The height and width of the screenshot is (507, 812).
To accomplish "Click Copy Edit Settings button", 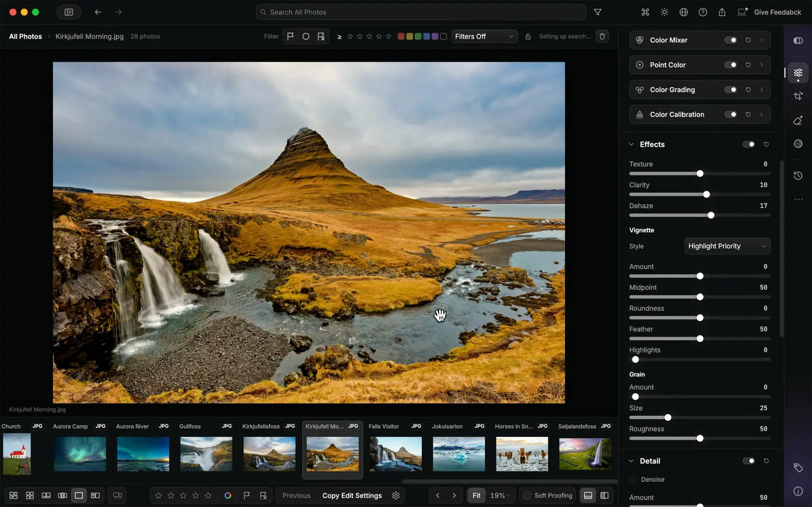I will (x=352, y=495).
